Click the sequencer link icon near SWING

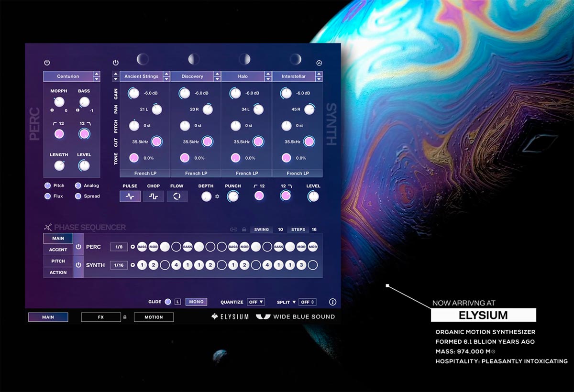pos(234,229)
